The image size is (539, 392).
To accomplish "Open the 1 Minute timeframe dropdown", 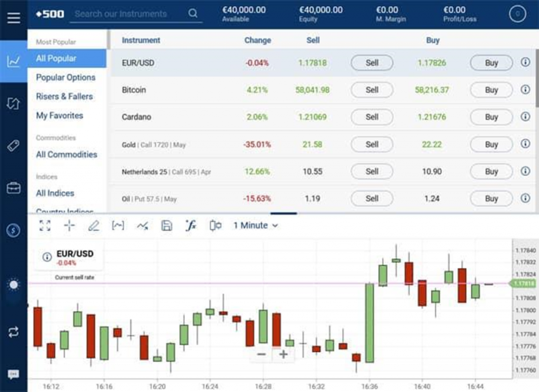I will (x=255, y=226).
